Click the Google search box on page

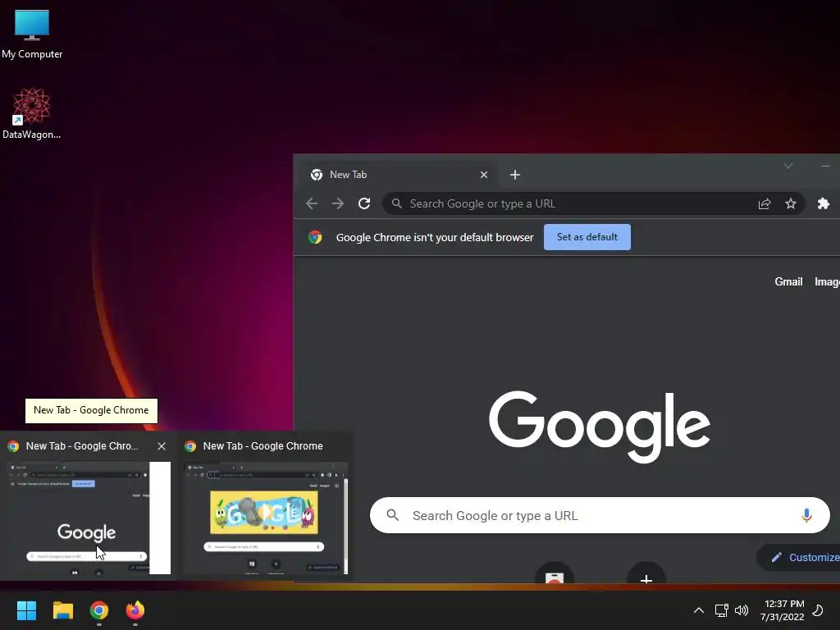click(x=600, y=515)
